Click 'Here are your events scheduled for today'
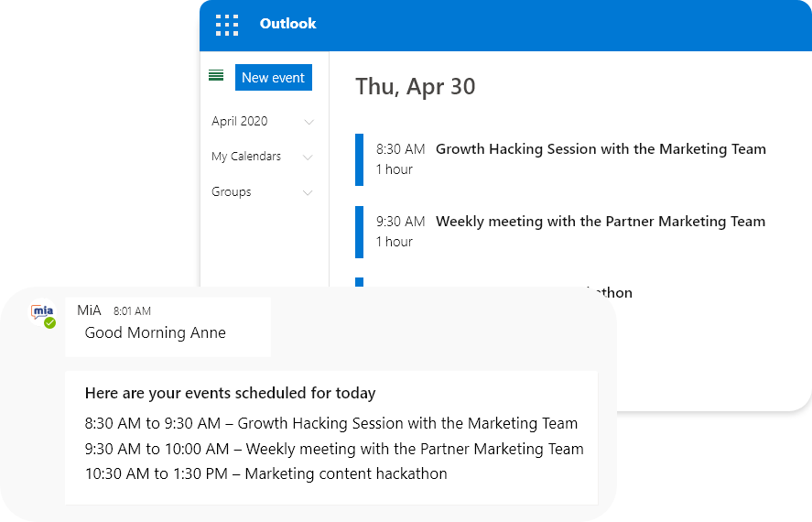Image resolution: width=812 pixels, height=522 pixels. coord(230,393)
